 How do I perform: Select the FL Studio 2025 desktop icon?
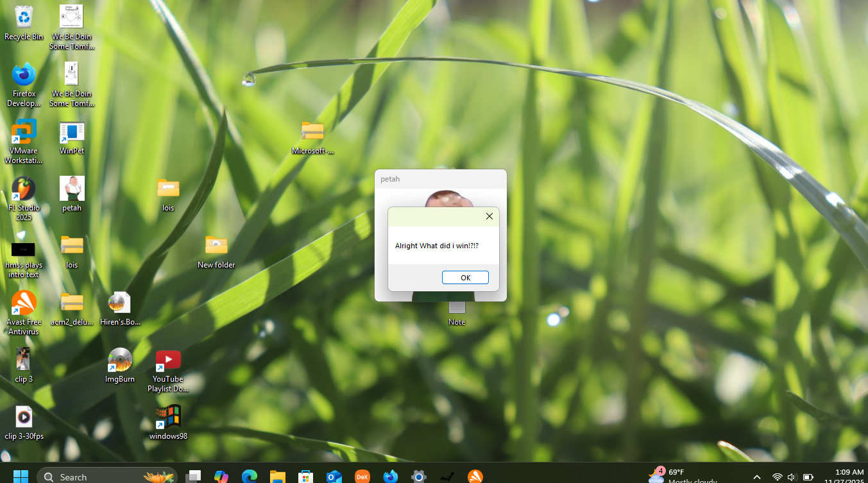coord(24,199)
